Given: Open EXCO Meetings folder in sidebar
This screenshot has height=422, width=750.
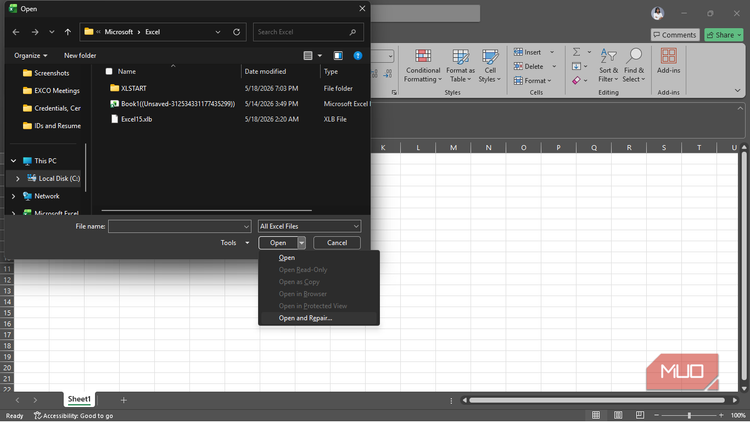Looking at the screenshot, I should (x=56, y=91).
